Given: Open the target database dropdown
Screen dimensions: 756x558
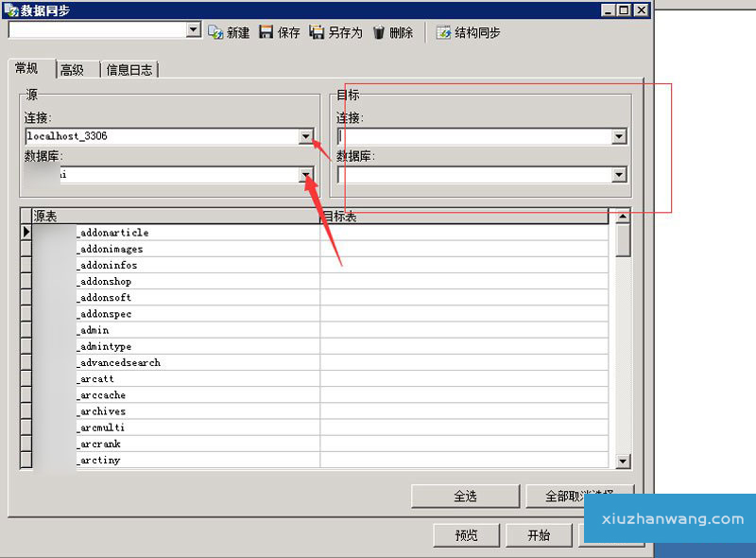Looking at the screenshot, I should [619, 175].
